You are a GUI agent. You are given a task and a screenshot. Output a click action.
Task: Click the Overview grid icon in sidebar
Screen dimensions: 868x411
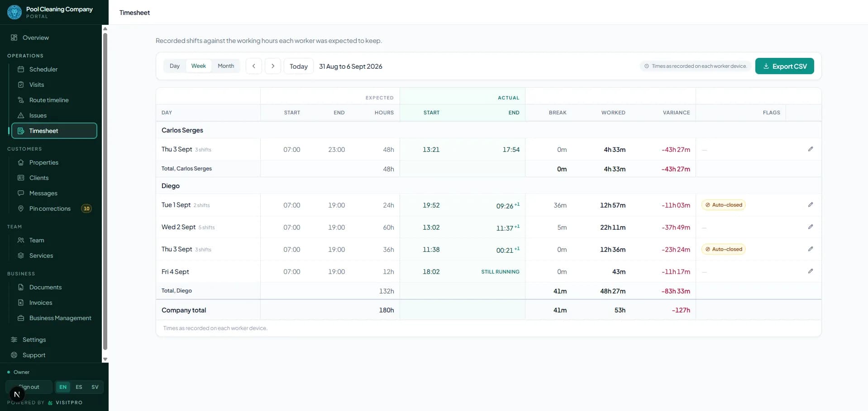(14, 38)
